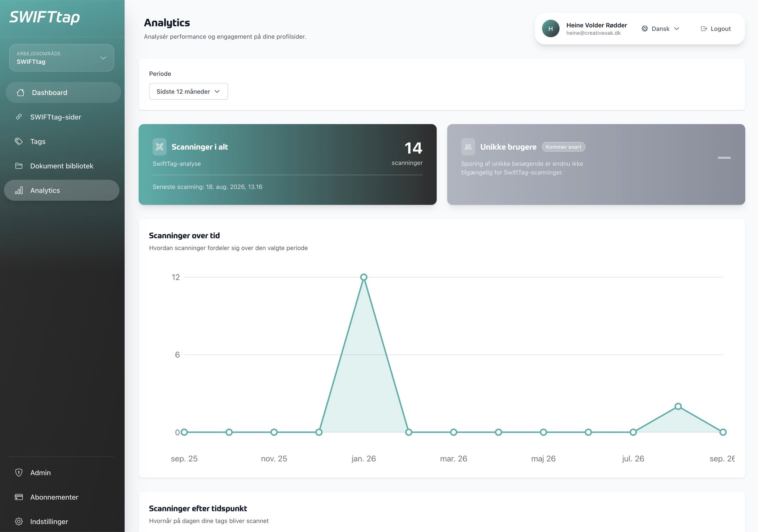The image size is (758, 532).
Task: Click the Scanninger over tid heading
Action: pos(184,235)
